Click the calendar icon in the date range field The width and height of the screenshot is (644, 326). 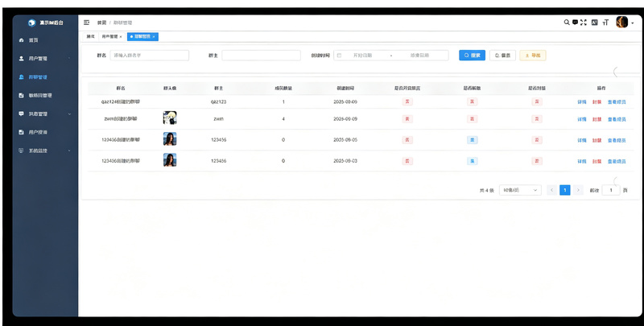(x=339, y=56)
